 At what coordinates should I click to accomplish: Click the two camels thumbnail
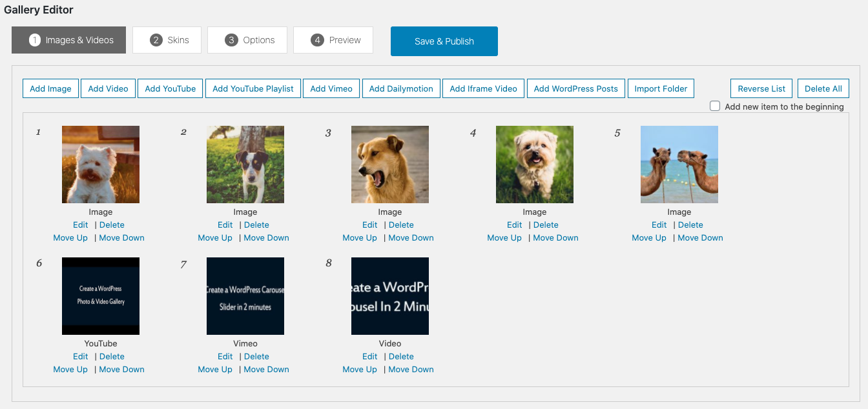[679, 165]
